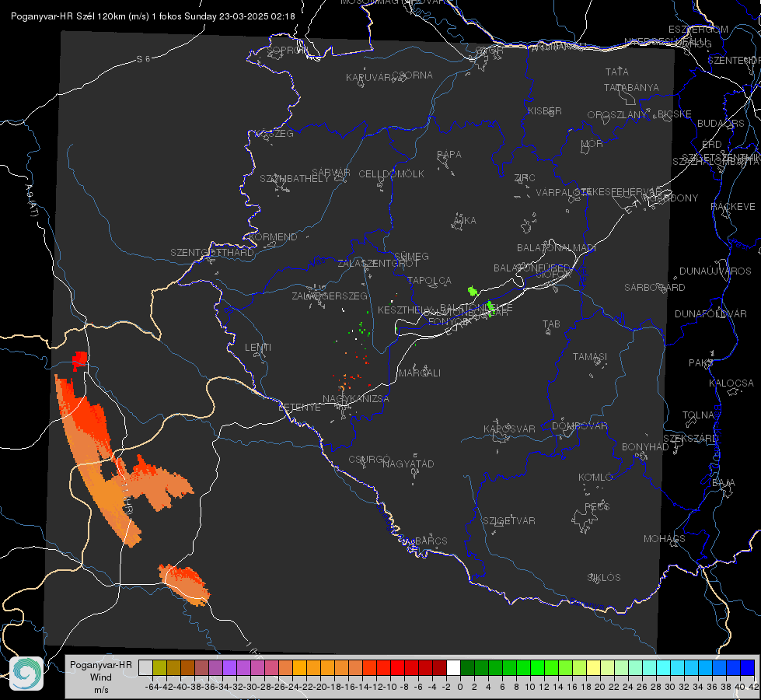Pick the purple swatch between -34 and -32
This screenshot has height=700, width=761.
[x=229, y=667]
